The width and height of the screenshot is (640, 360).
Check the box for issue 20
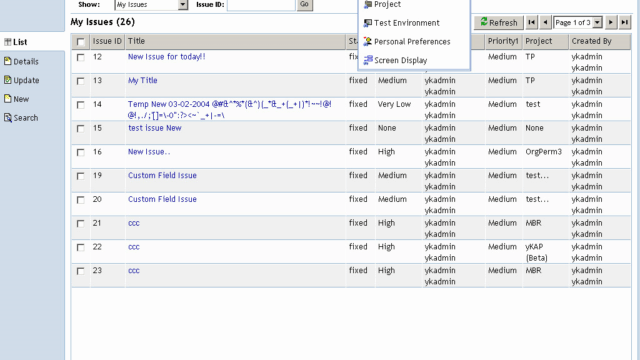point(80,200)
